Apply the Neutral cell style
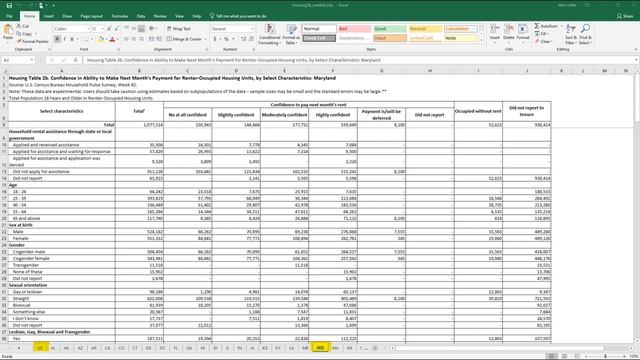The width and height of the screenshot is (640, 360). pos(425,29)
